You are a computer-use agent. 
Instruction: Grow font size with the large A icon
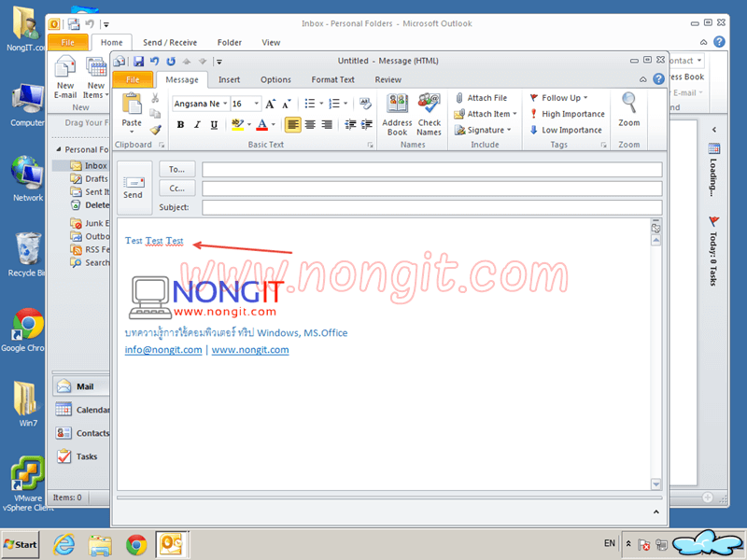(x=270, y=104)
